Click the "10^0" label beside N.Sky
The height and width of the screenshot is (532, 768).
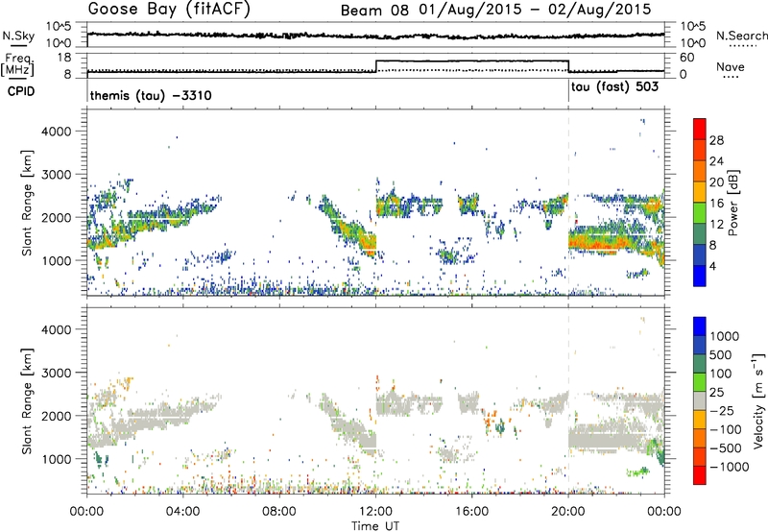[x=59, y=43]
